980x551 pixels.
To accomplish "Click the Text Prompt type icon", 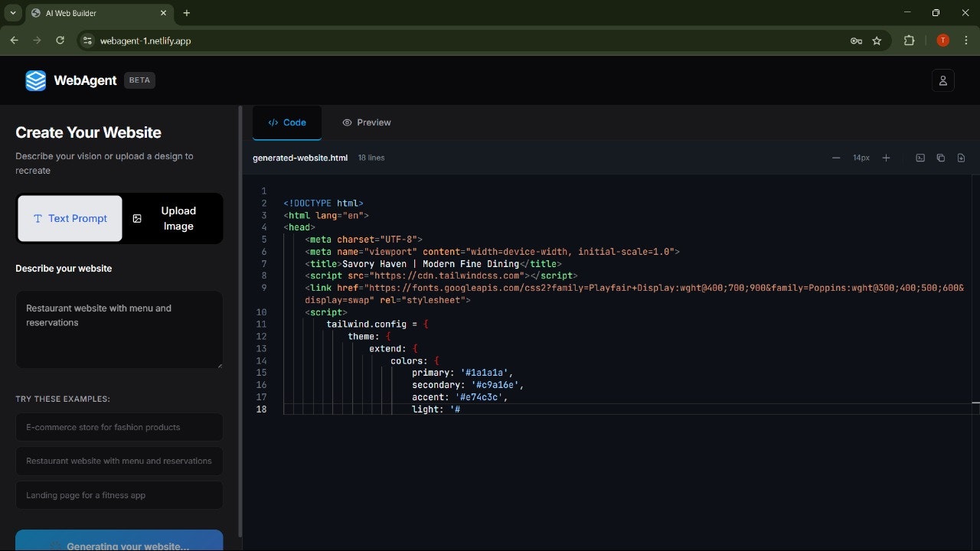I will click(38, 218).
